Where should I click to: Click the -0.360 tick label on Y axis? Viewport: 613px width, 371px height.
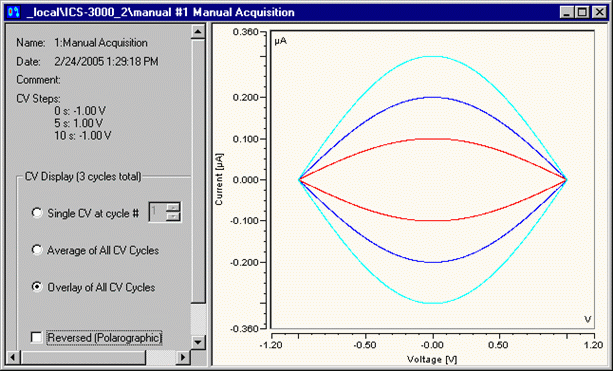click(244, 329)
